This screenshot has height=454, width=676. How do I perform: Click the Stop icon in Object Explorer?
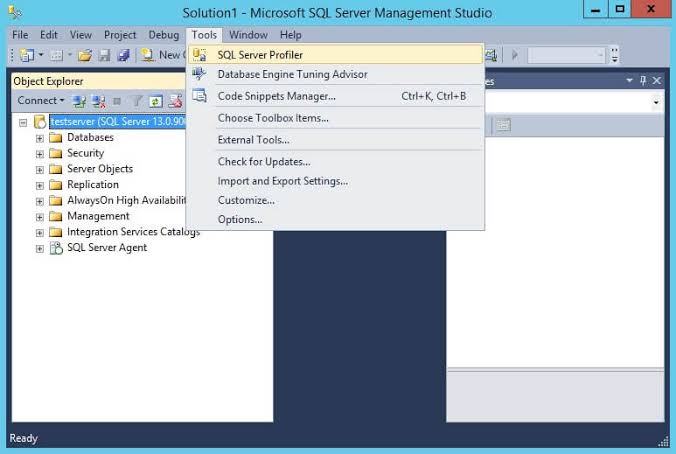click(x=117, y=101)
